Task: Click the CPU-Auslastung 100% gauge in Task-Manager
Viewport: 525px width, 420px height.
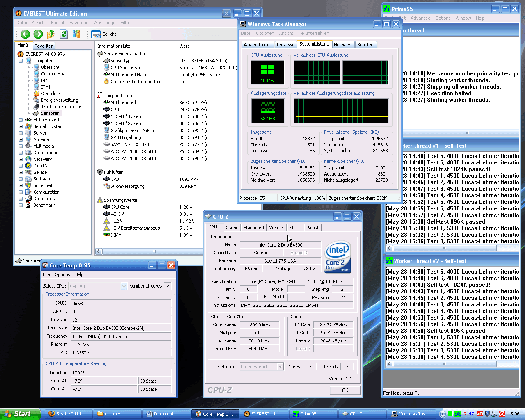Action: 267,73
